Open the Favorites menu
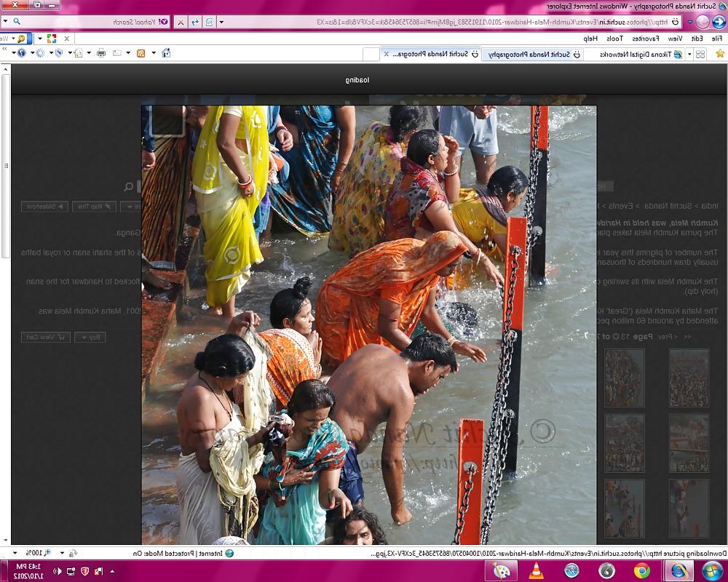The image size is (728, 582). pos(646,39)
